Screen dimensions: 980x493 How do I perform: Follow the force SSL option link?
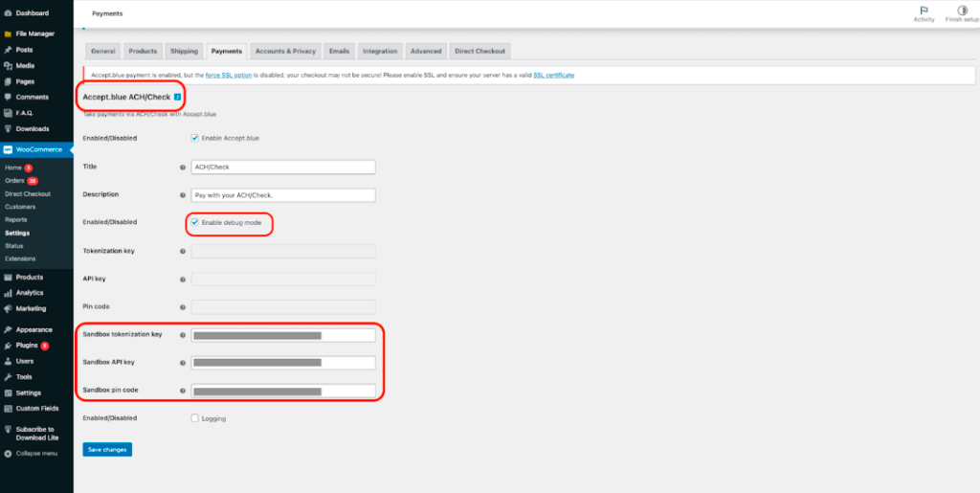click(229, 75)
